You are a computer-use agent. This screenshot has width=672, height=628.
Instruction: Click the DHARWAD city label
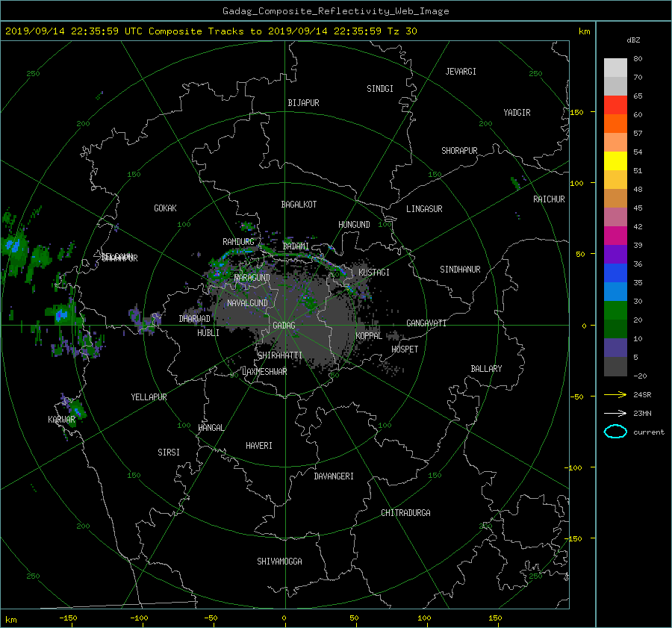click(x=195, y=319)
